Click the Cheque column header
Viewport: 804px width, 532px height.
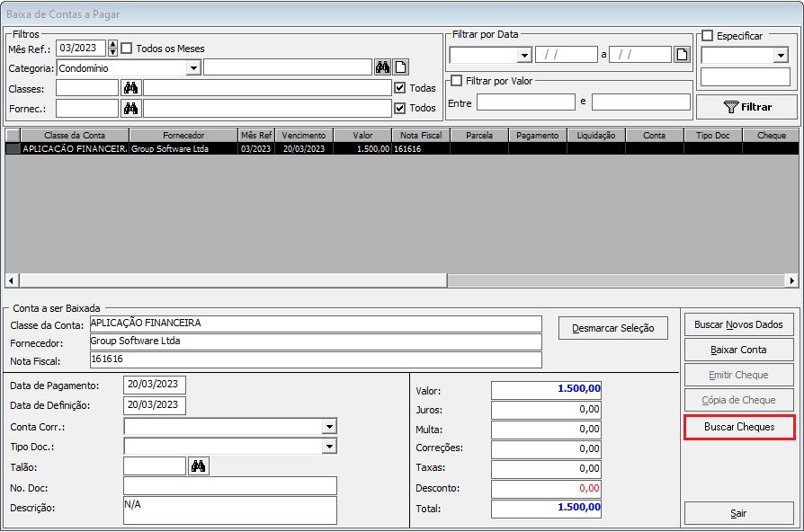[772, 136]
